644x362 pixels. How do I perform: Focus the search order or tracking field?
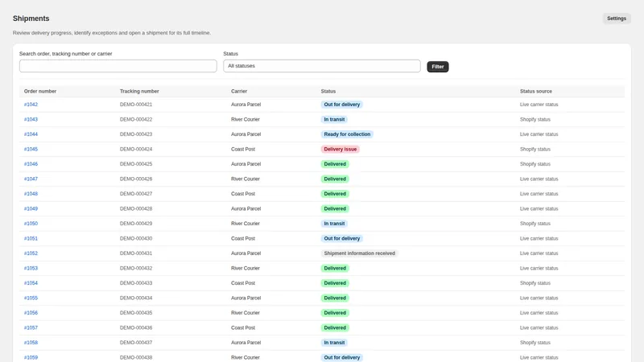coord(118,66)
